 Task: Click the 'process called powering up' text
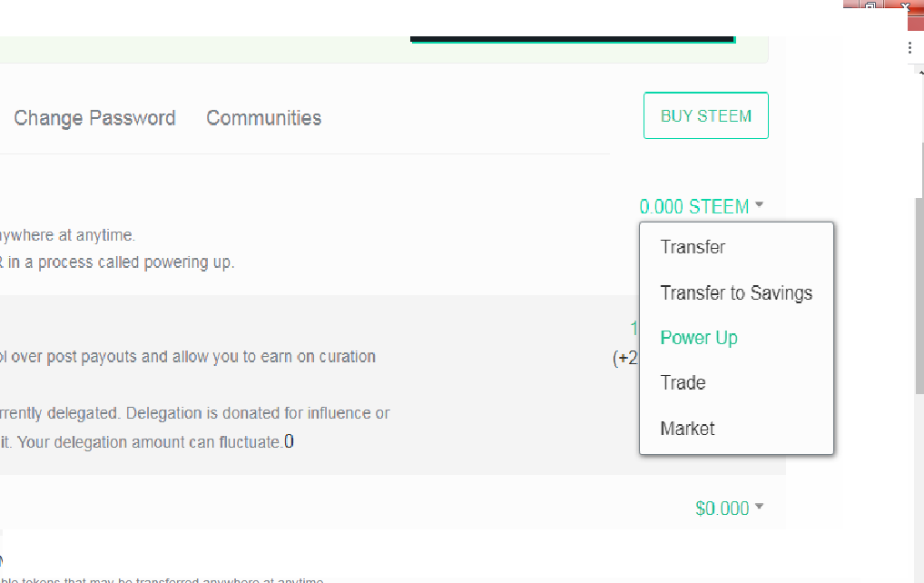point(118,262)
